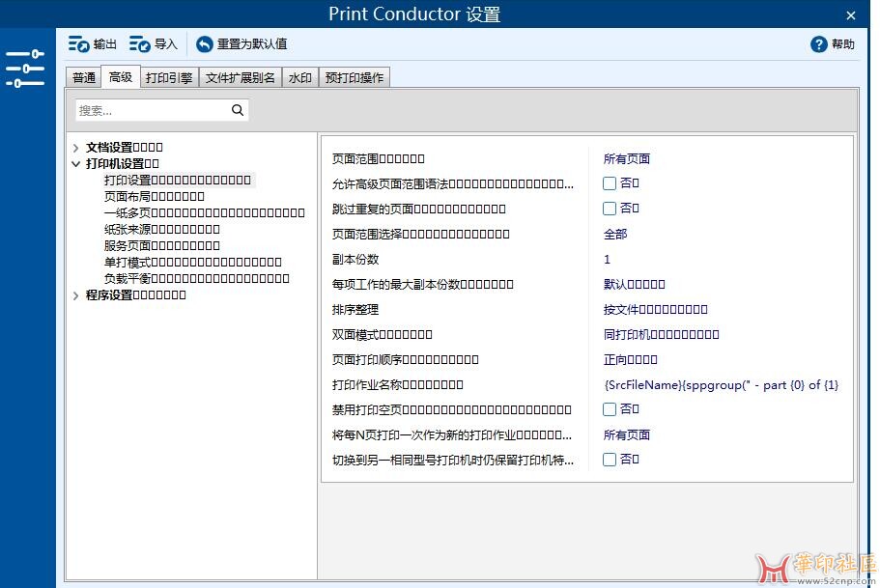Switch to the 水印 tab

coord(299,77)
